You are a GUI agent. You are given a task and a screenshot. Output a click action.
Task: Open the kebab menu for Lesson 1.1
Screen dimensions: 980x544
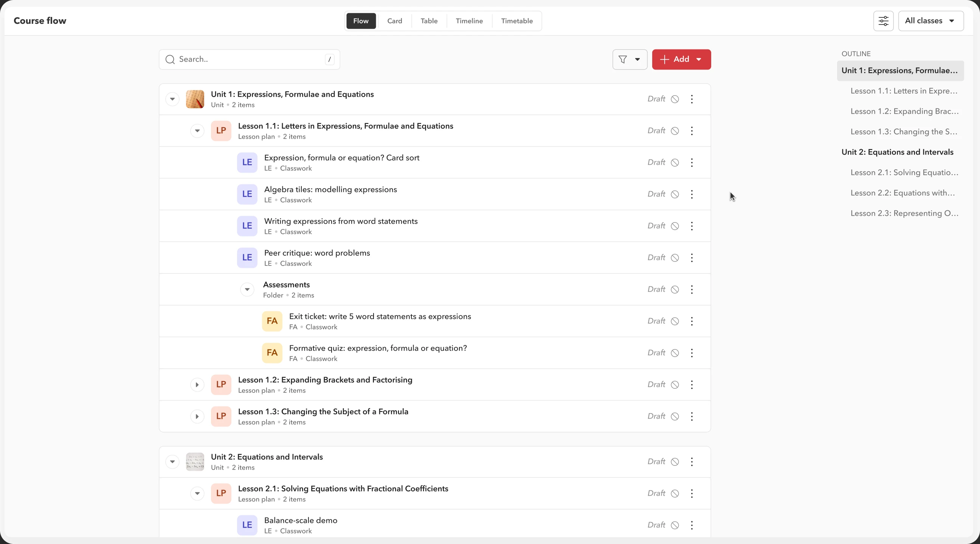[692, 131]
